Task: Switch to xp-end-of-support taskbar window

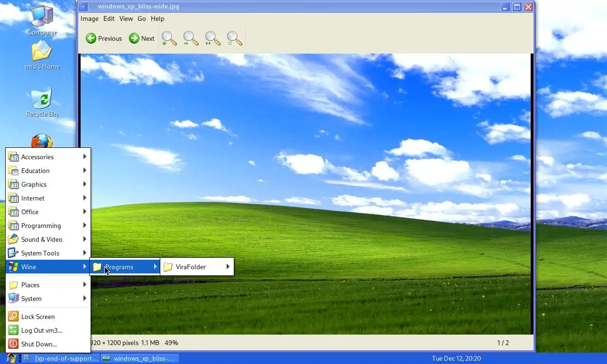Action: [x=61, y=358]
